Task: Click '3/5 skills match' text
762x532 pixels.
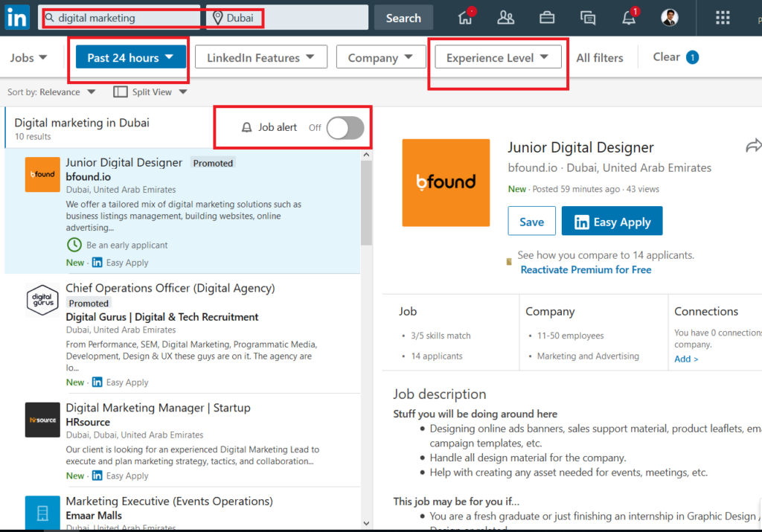Action: [x=441, y=336]
